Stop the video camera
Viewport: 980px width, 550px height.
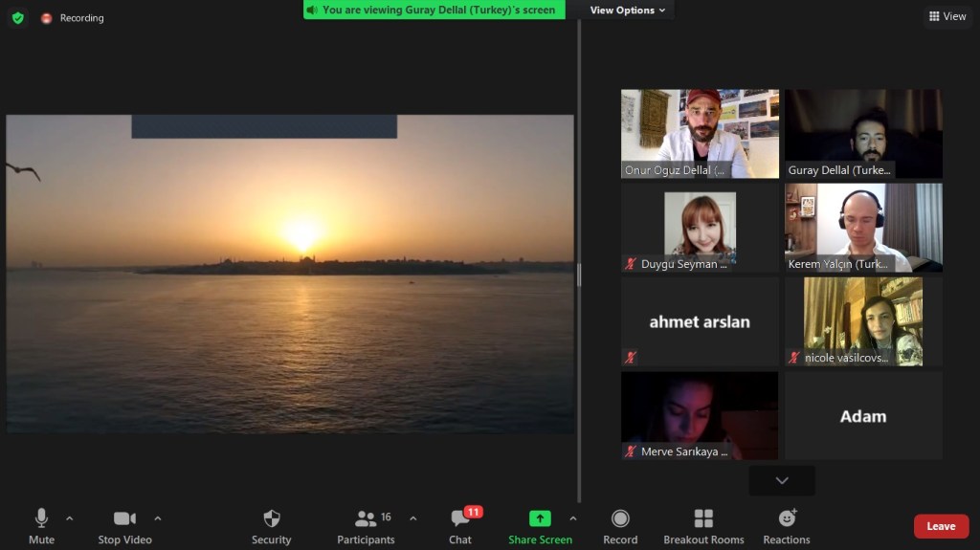[124, 525]
